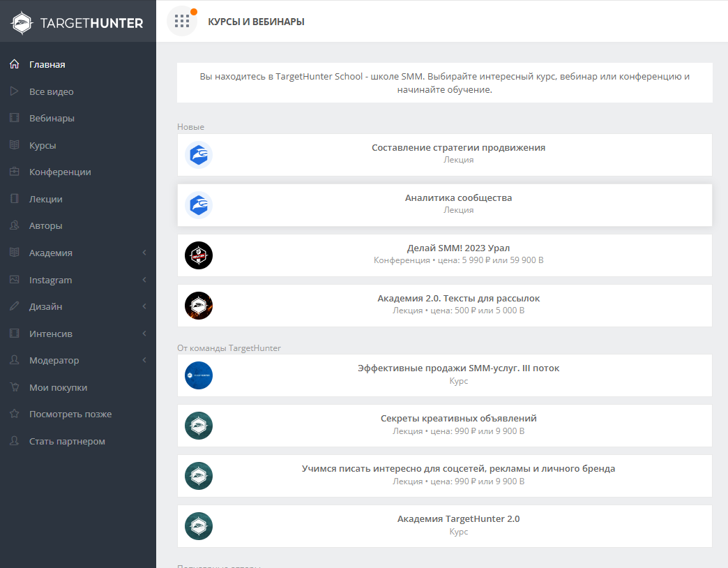Screen dimensions: 728x568
Task: Click the Делай SMM! 2023 Урал thumbnail
Action: [x=199, y=255]
